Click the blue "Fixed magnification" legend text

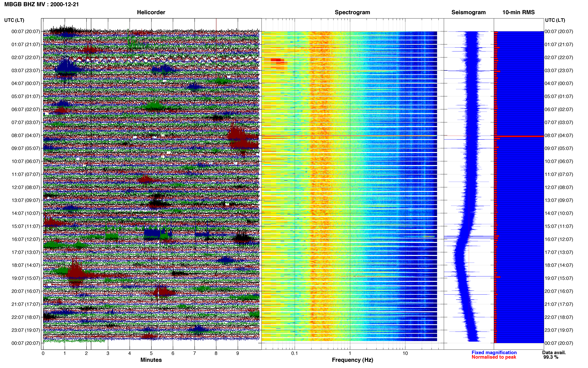pyautogui.click(x=494, y=352)
